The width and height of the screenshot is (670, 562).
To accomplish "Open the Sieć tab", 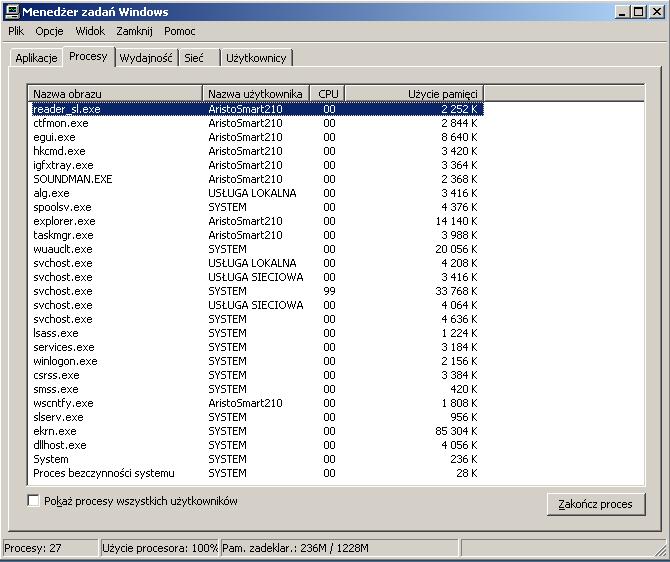I will tap(199, 58).
